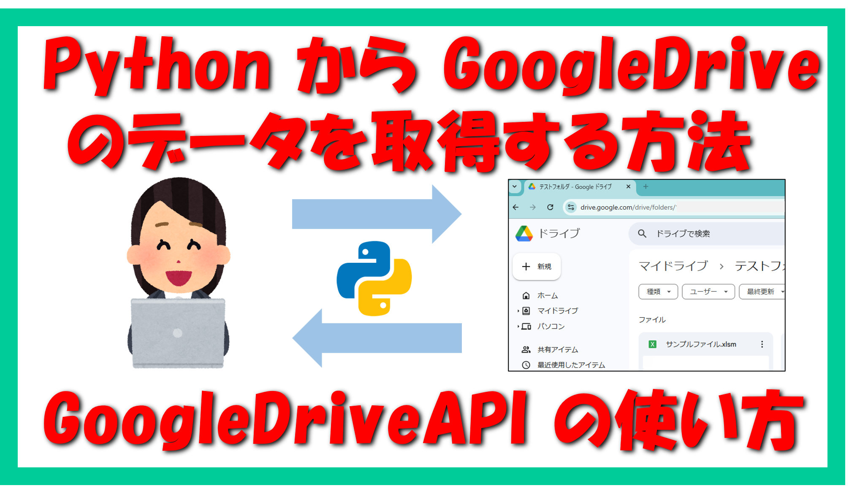Open the 種類 filter dropdown
The image size is (868, 499).
pyautogui.click(x=658, y=291)
